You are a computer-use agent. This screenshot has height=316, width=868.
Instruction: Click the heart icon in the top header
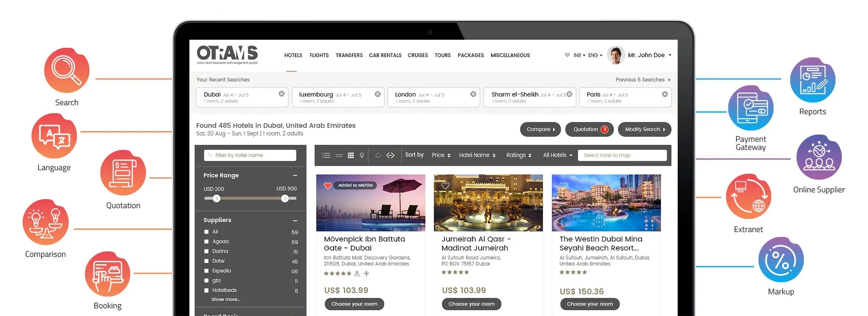point(567,55)
